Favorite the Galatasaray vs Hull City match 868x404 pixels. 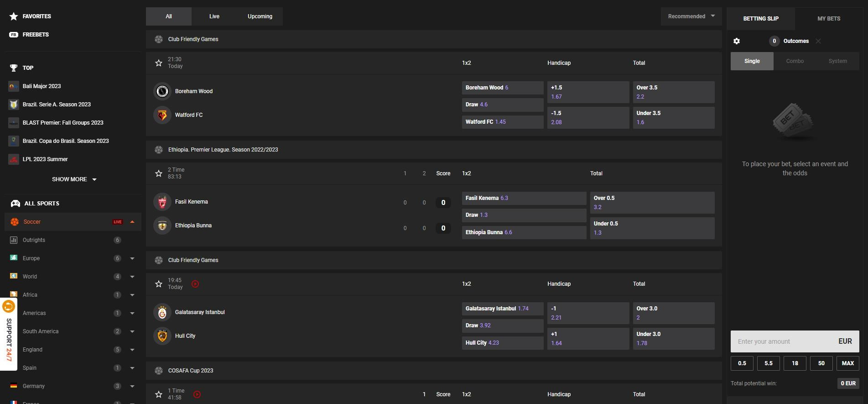tap(159, 284)
